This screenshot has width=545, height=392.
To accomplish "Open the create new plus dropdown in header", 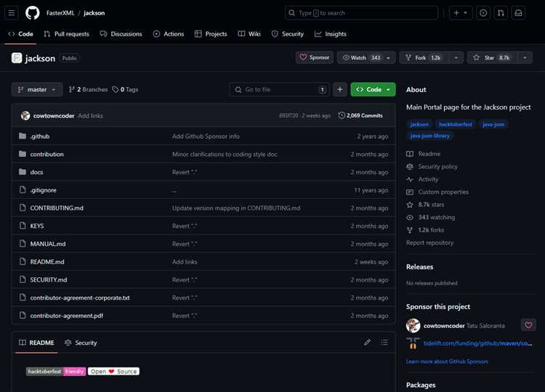I will coord(461,13).
